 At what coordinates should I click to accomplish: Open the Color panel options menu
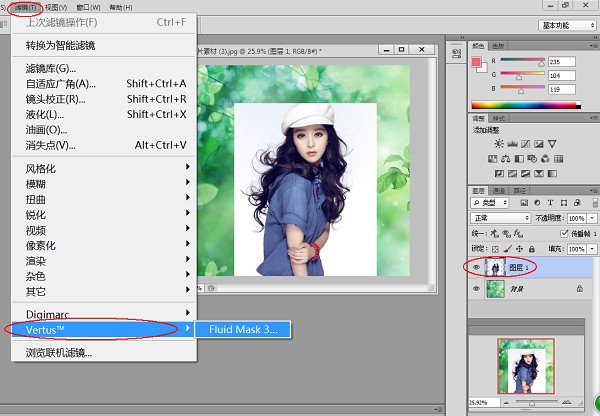594,46
